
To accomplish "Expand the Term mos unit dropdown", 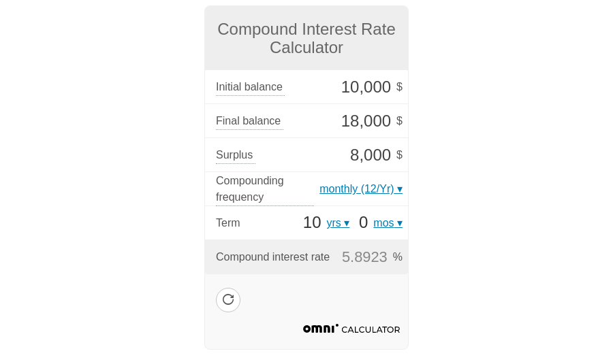I will (388, 223).
